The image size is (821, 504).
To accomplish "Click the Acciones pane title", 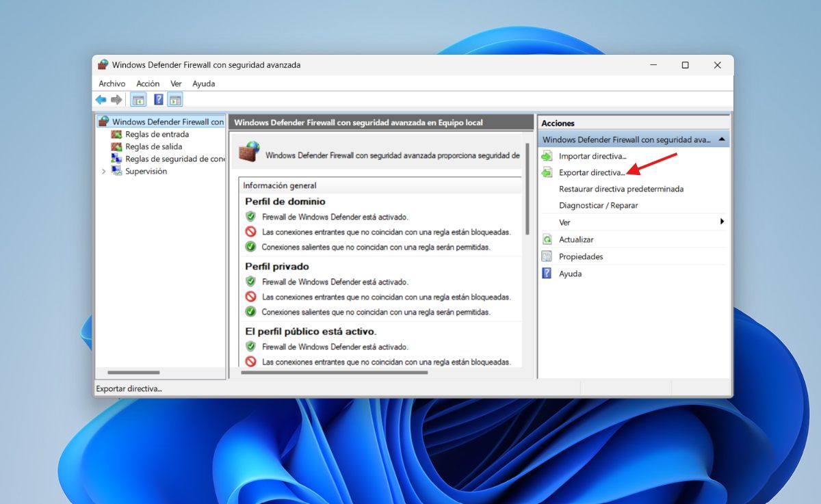I will coord(558,123).
